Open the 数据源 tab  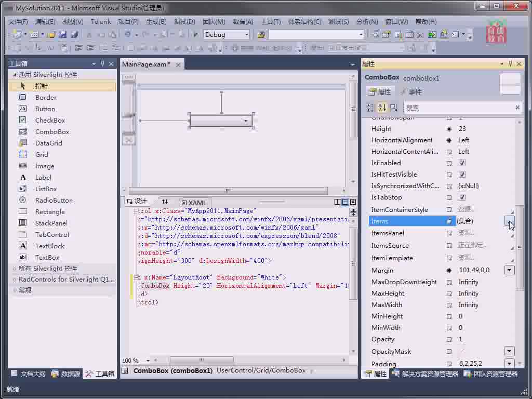[66, 374]
